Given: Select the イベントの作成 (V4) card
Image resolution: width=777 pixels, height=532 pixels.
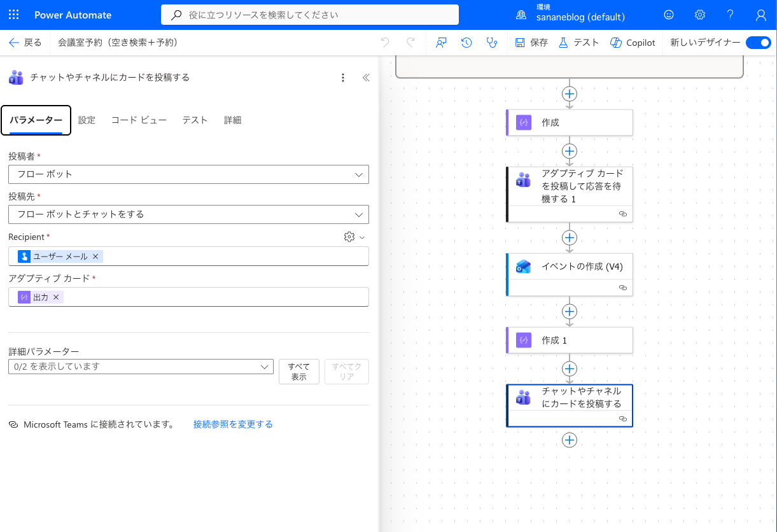Looking at the screenshot, I should [x=570, y=274].
